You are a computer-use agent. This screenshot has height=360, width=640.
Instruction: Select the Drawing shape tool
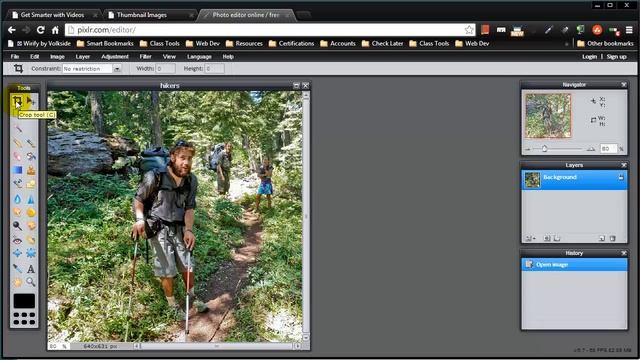coord(31,184)
